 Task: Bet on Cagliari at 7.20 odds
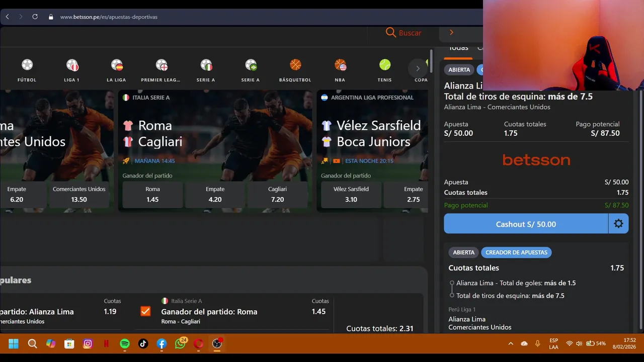(x=277, y=194)
